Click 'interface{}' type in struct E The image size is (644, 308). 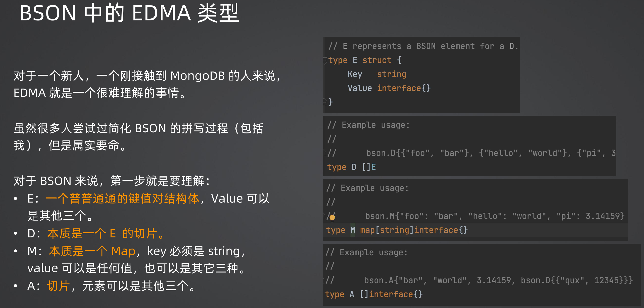pos(404,88)
